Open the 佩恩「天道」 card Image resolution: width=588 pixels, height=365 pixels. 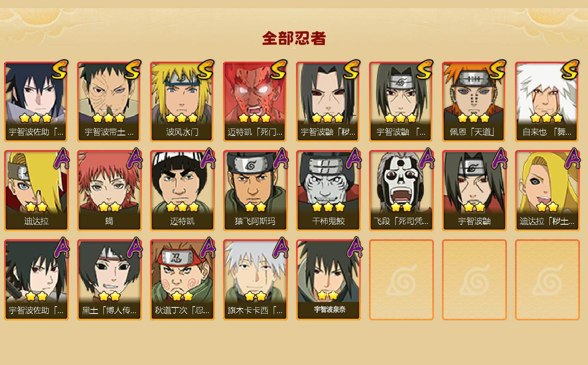[x=474, y=101]
